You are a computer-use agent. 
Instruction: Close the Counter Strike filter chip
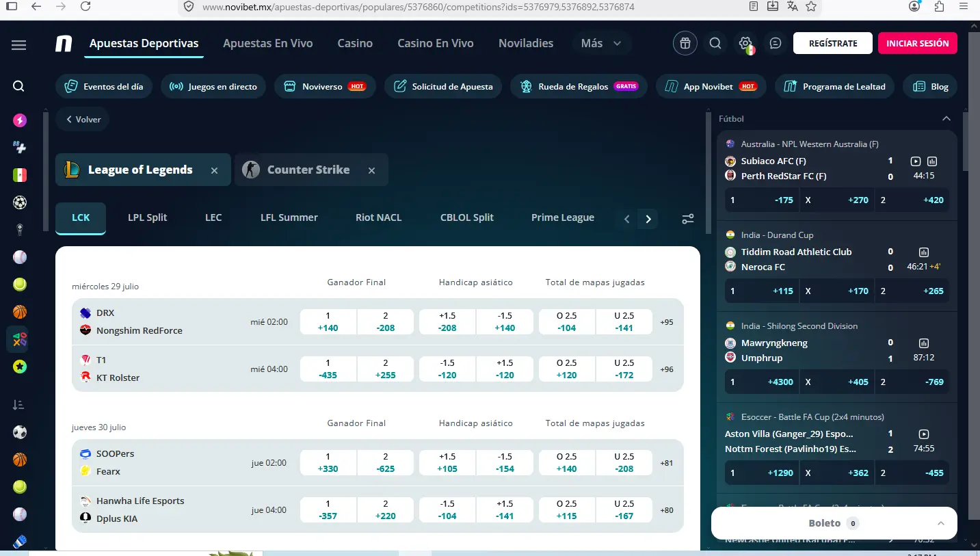pyautogui.click(x=371, y=170)
